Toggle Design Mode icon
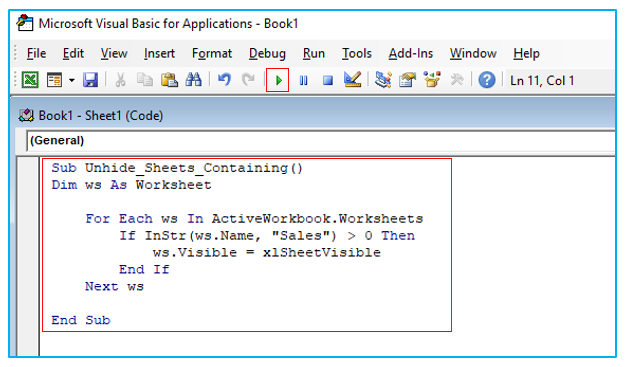The image size is (625, 367). [x=352, y=80]
